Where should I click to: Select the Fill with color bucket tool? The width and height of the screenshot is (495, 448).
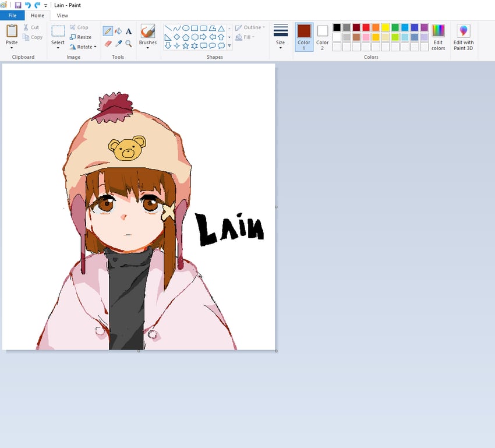pyautogui.click(x=118, y=31)
